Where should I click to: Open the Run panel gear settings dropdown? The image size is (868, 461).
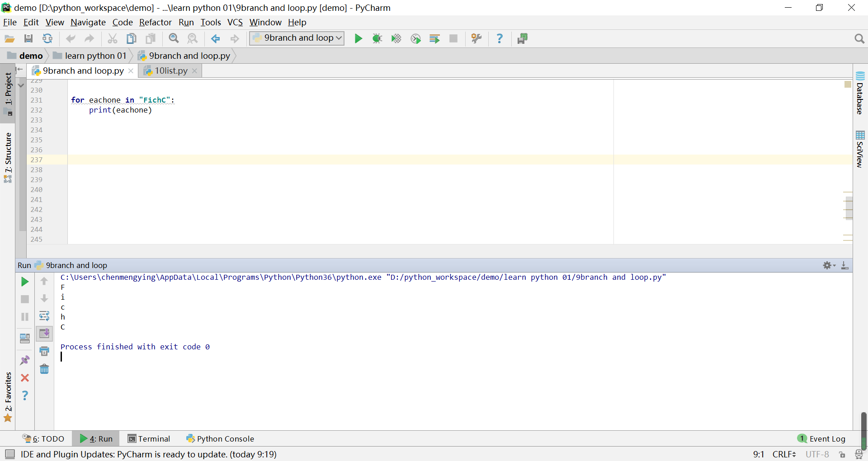[x=829, y=265]
